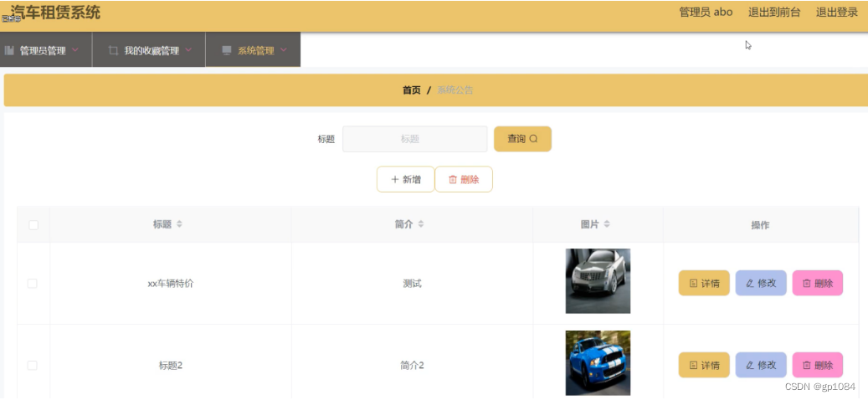Click 修改 for the 标题2 row
This screenshot has height=400, width=868.
(x=761, y=365)
